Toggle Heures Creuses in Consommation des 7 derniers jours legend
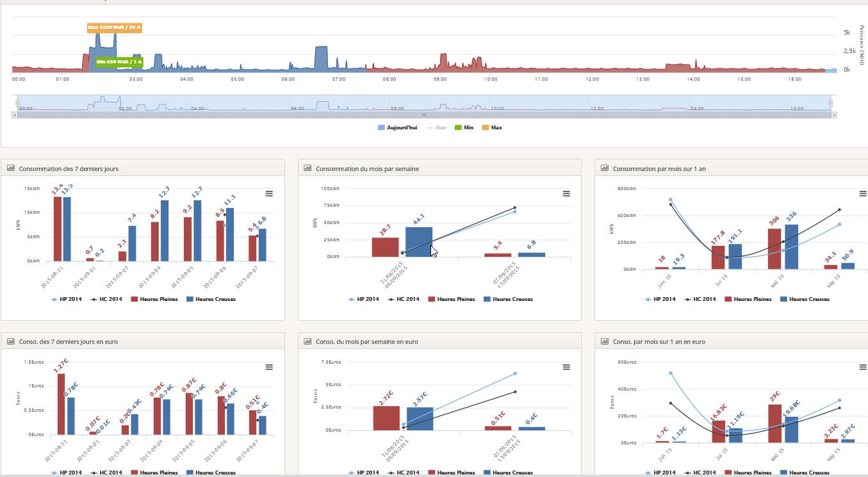The width and height of the screenshot is (868, 477). (x=211, y=299)
